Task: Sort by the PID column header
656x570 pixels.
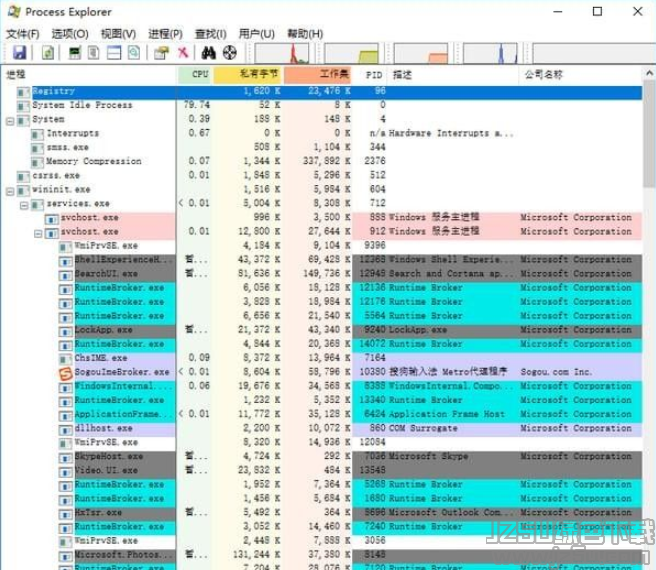Action: click(370, 75)
